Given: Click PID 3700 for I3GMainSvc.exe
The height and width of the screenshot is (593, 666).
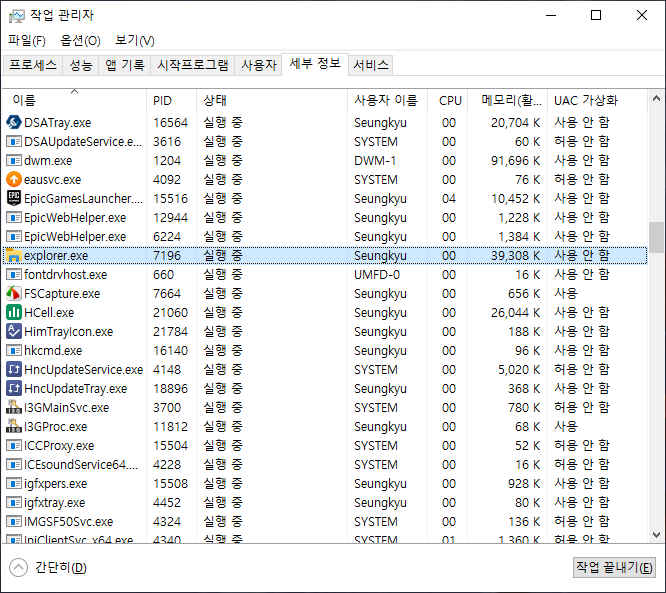Looking at the screenshot, I should point(167,408).
